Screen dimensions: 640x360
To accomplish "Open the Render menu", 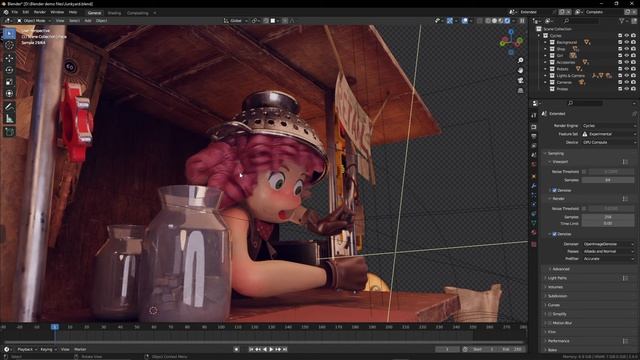I will click(x=40, y=12).
